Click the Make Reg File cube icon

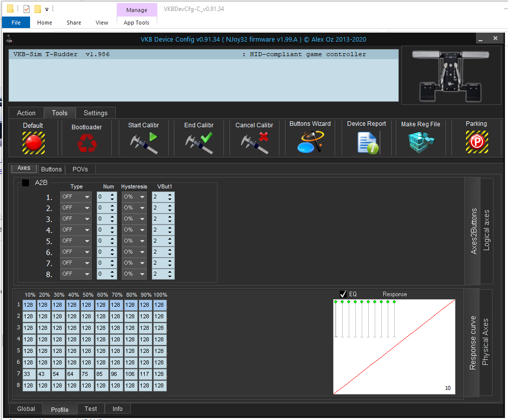[420, 142]
